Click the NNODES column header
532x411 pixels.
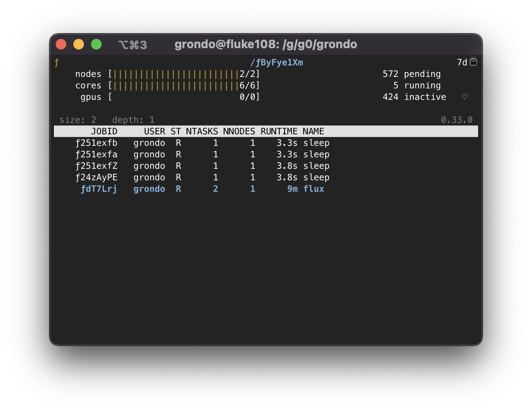tap(239, 131)
